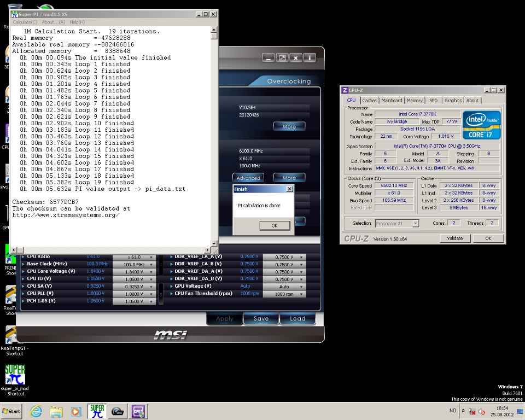Switch to About tab in CPU-Z
Image resolution: width=525 pixels, height=420 pixels.
tap(472, 101)
